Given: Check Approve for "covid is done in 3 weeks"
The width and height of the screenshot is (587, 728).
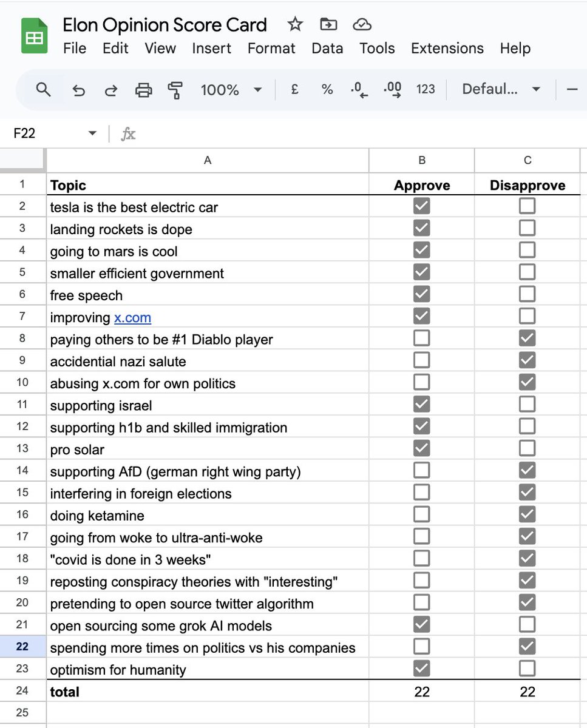Looking at the screenshot, I should (421, 558).
